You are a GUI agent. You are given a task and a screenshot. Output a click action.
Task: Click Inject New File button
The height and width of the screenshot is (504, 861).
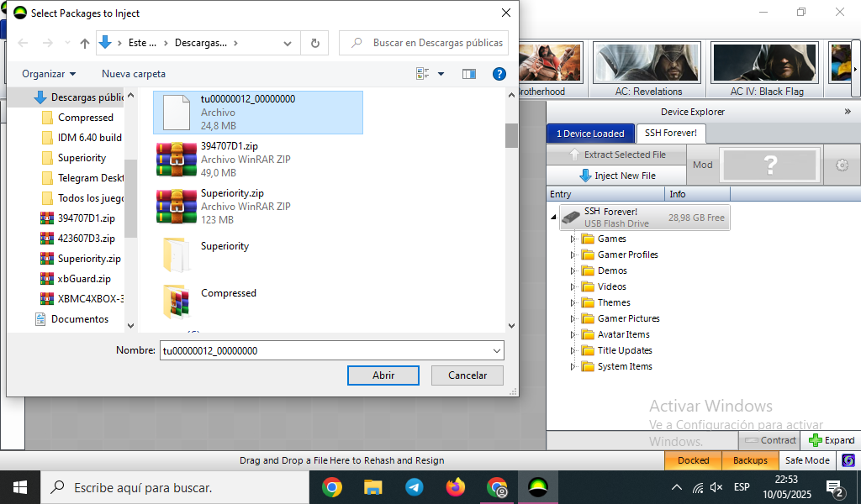coord(616,176)
